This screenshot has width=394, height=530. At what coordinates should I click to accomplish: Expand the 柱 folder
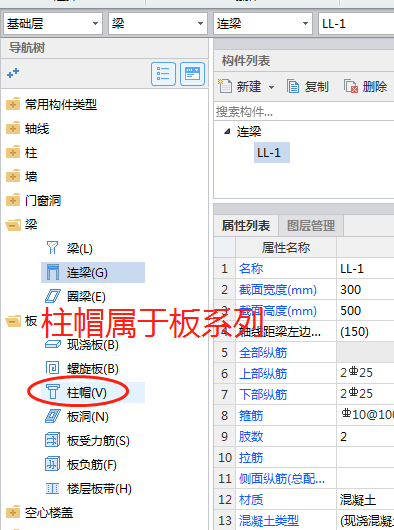coord(13,152)
